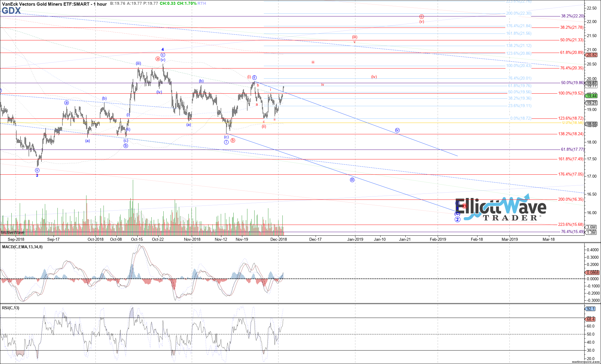601x364 pixels.
Task: Select the blue 200.0%(22.30) extension label
Action: pyautogui.click(x=519, y=13)
